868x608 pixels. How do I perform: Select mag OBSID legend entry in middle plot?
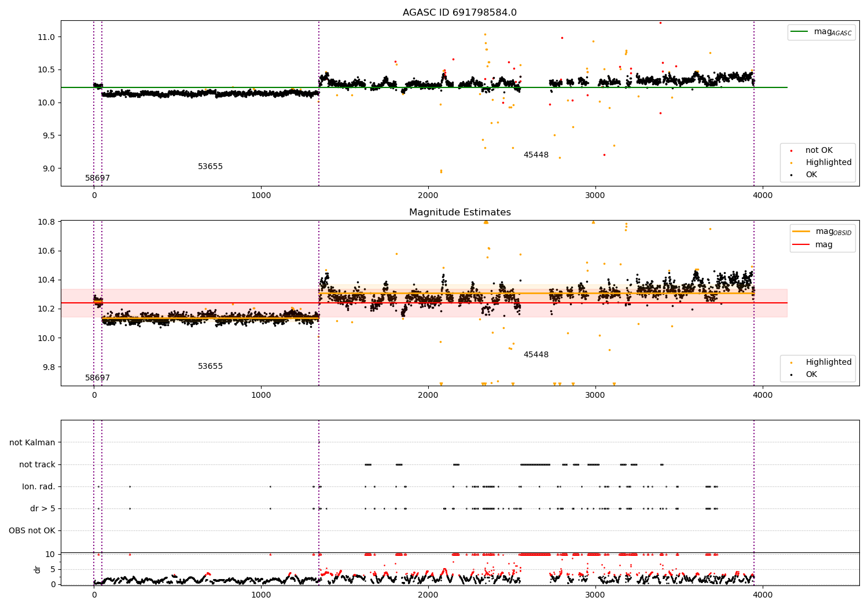point(822,232)
